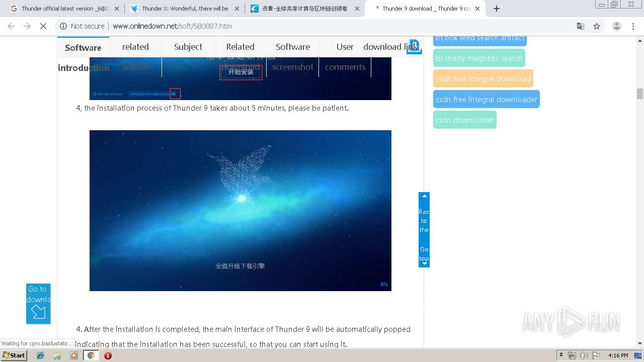This screenshot has width=644, height=362.
Task: Click the 'csdn downloader' tag
Action: [x=465, y=120]
